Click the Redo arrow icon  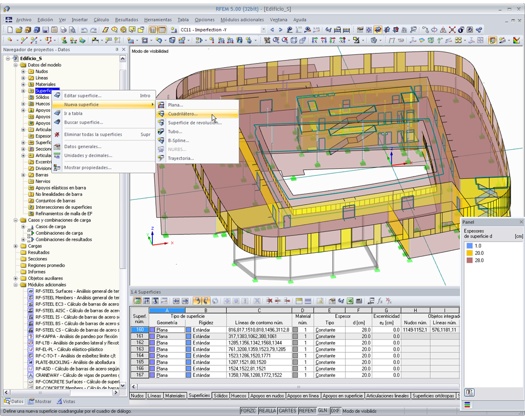click(93, 30)
